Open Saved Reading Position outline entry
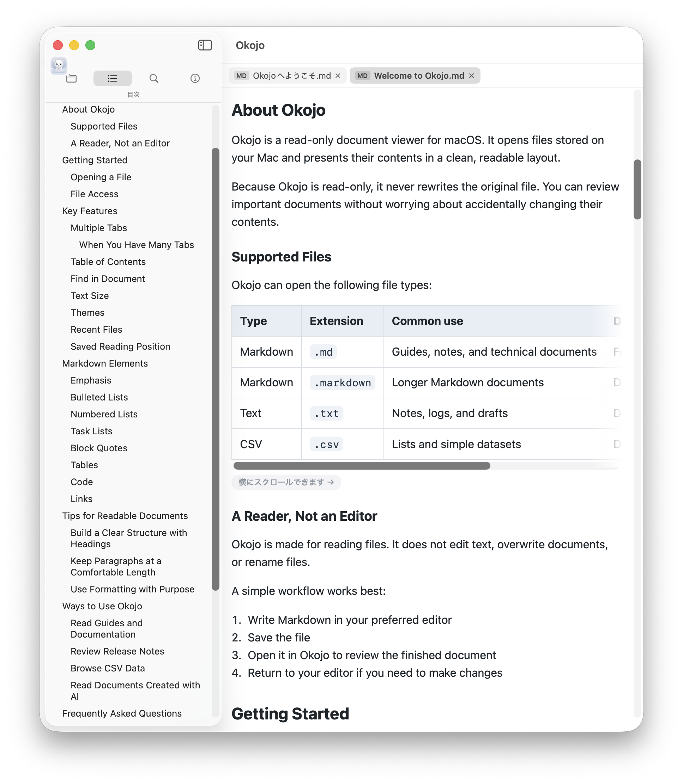The image size is (683, 784). (x=120, y=346)
